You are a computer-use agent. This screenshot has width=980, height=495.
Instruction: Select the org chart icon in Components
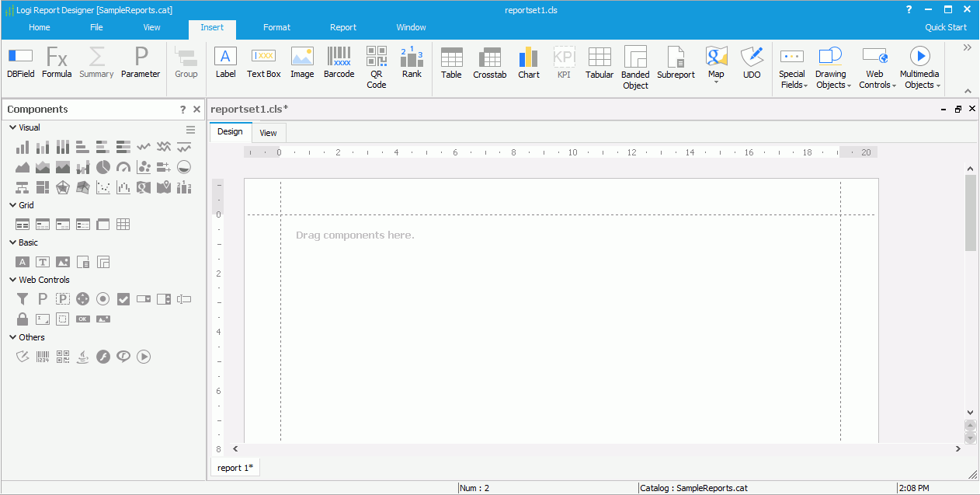(22, 186)
